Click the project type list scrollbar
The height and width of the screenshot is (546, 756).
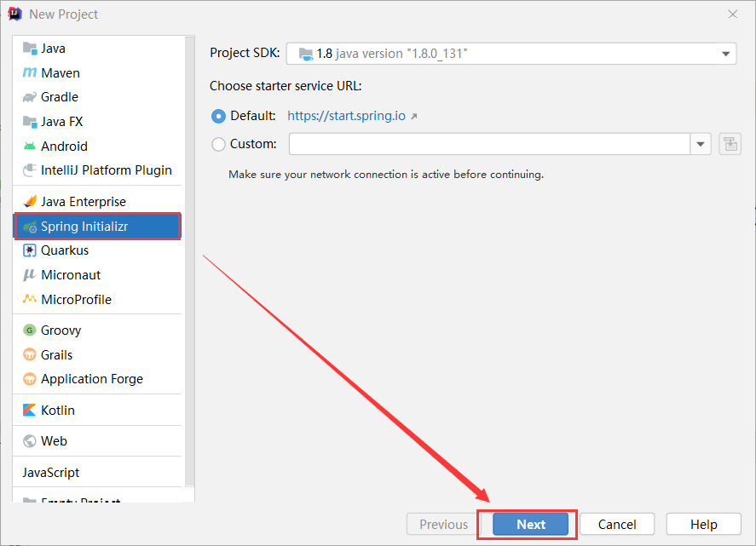coord(190,262)
